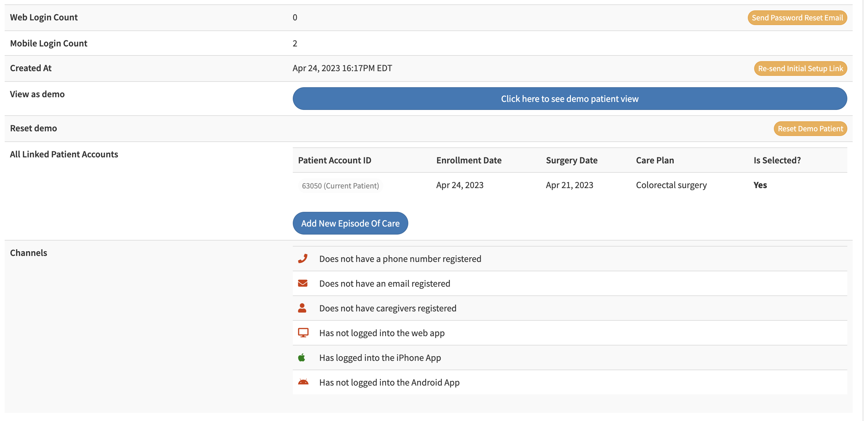This screenshot has height=421, width=868.
Task: Open patient account 63050 link
Action: (340, 185)
